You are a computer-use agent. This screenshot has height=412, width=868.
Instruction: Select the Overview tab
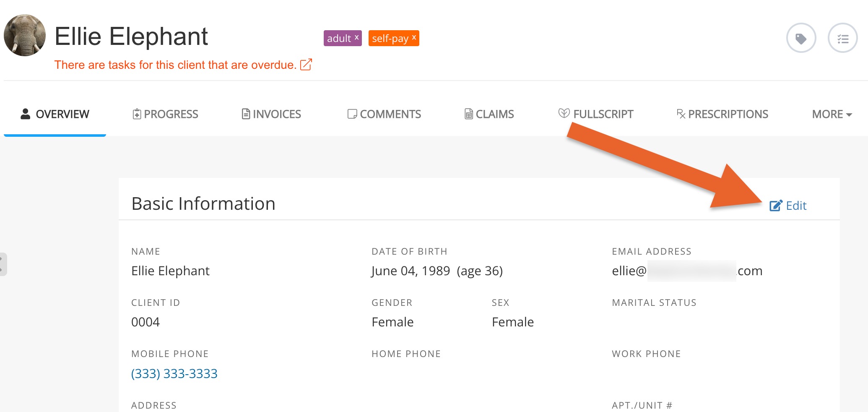point(55,114)
